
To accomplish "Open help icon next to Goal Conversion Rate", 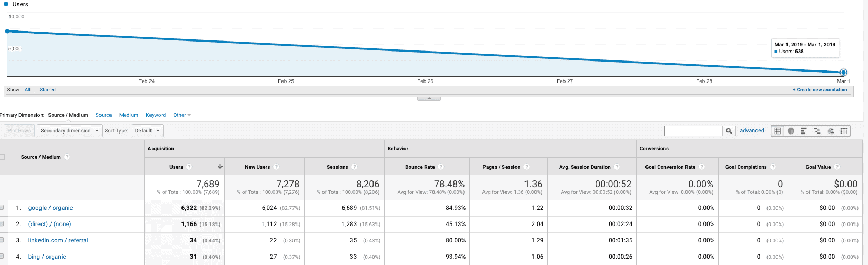I will [x=702, y=167].
